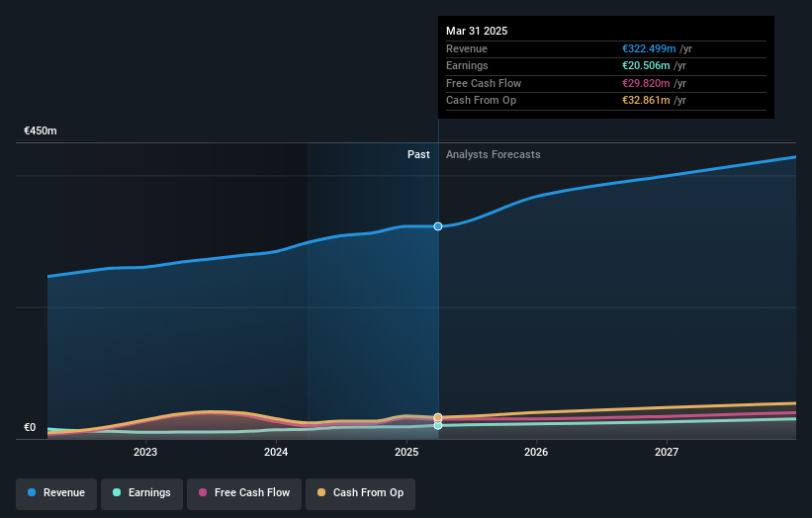
Task: Click the blue Revenue data point marker
Action: click(438, 226)
